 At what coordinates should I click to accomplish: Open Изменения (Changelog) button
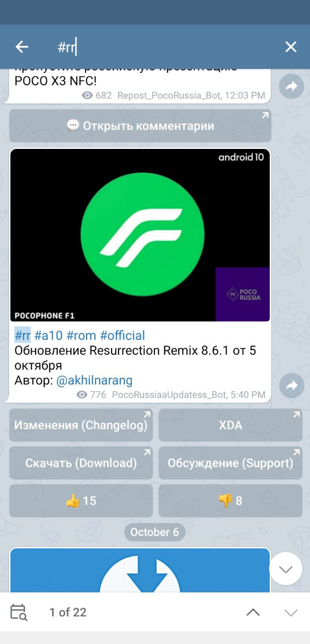point(81,425)
